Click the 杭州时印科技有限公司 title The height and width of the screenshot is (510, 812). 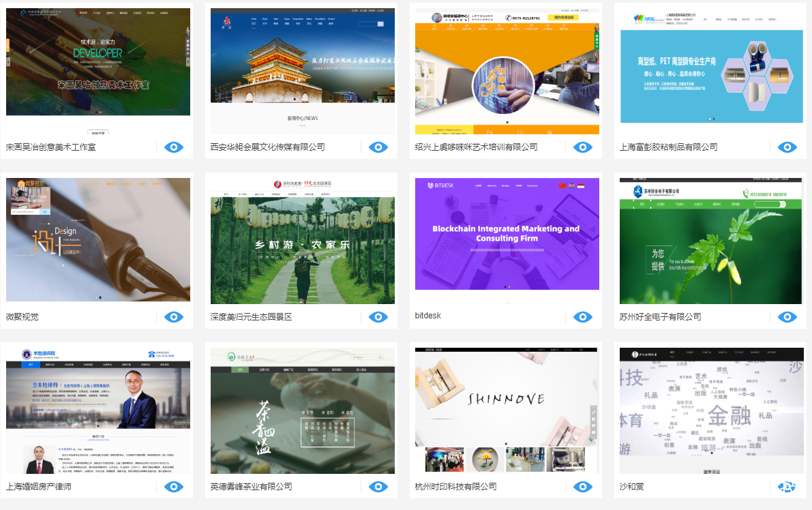point(455,487)
